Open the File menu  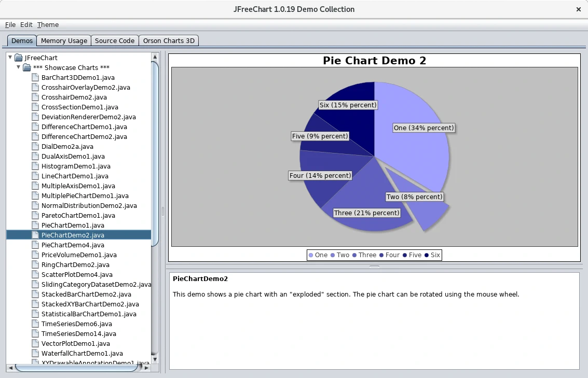10,24
